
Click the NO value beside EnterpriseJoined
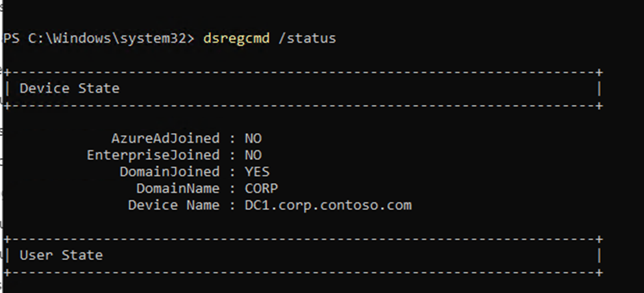(253, 155)
